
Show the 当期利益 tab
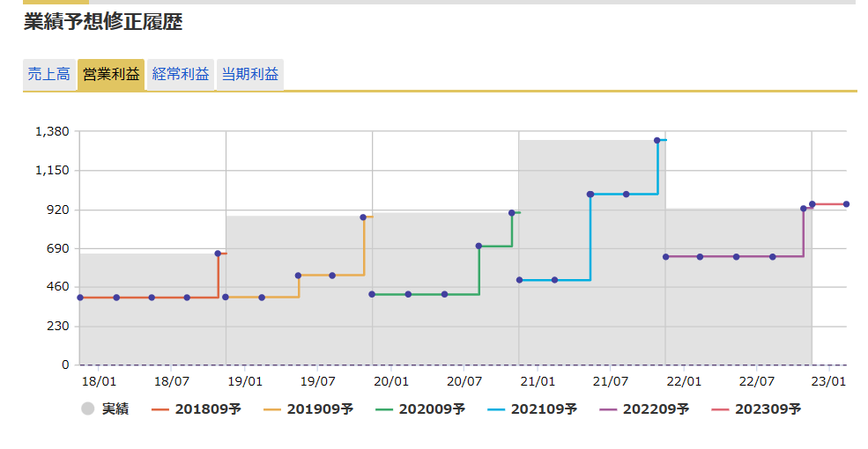(250, 75)
